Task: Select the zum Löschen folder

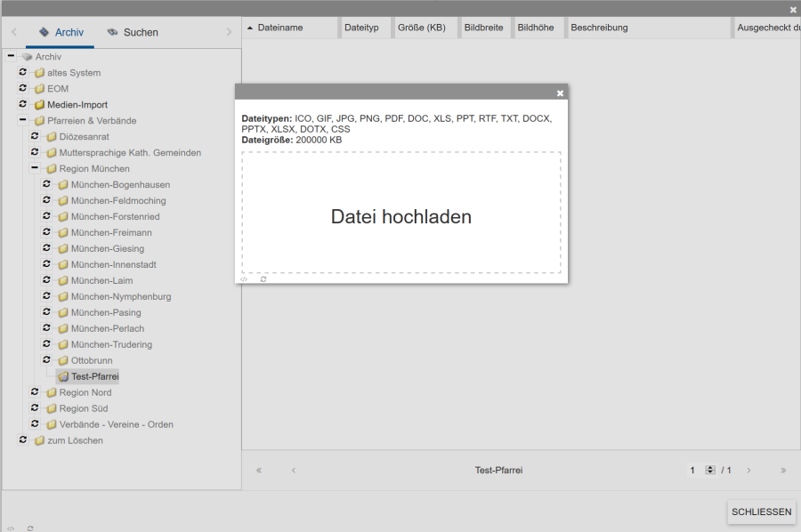Action: [x=75, y=441]
